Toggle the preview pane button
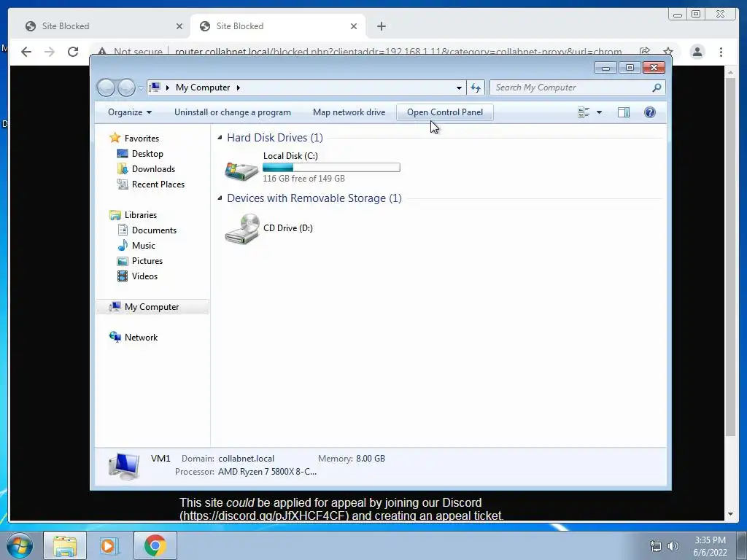This screenshot has height=560, width=747. pos(623,112)
